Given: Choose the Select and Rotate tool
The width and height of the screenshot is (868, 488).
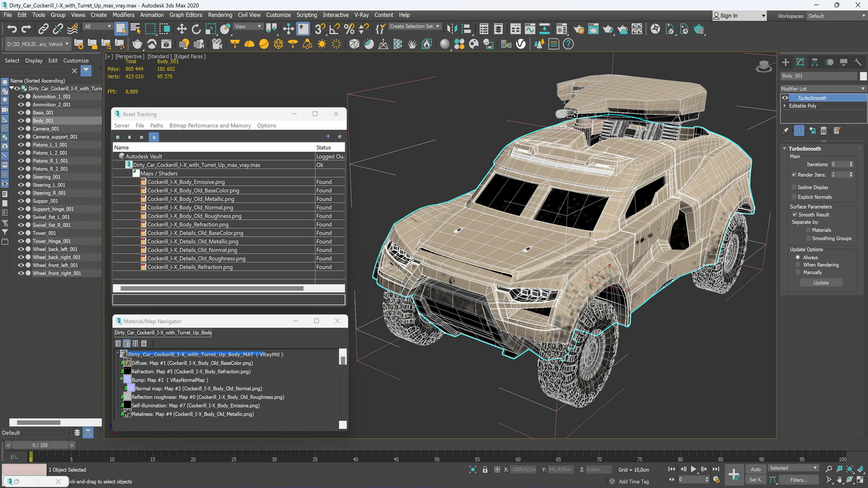Looking at the screenshot, I should [x=196, y=29].
